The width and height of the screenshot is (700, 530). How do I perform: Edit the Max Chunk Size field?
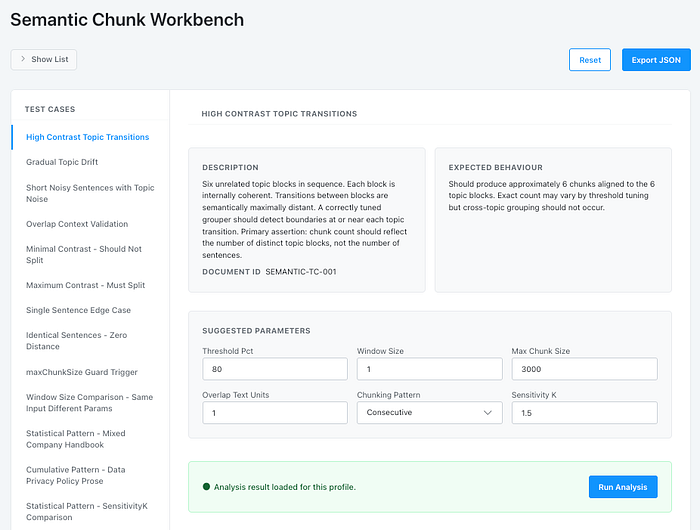(584, 369)
